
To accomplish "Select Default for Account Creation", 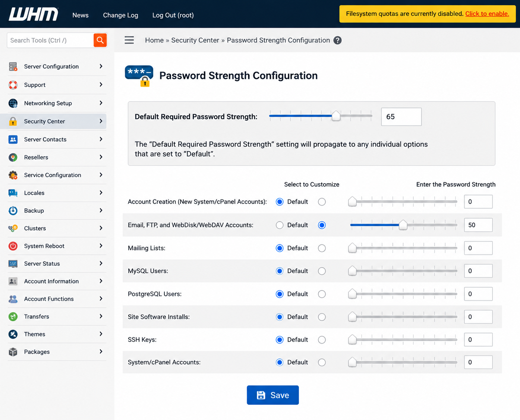I will (x=280, y=202).
